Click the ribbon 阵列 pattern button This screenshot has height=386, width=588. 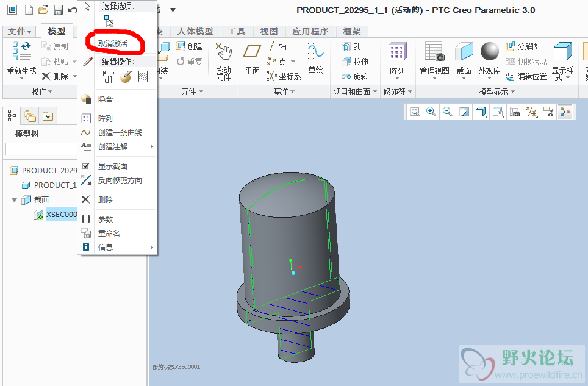pyautogui.click(x=397, y=59)
